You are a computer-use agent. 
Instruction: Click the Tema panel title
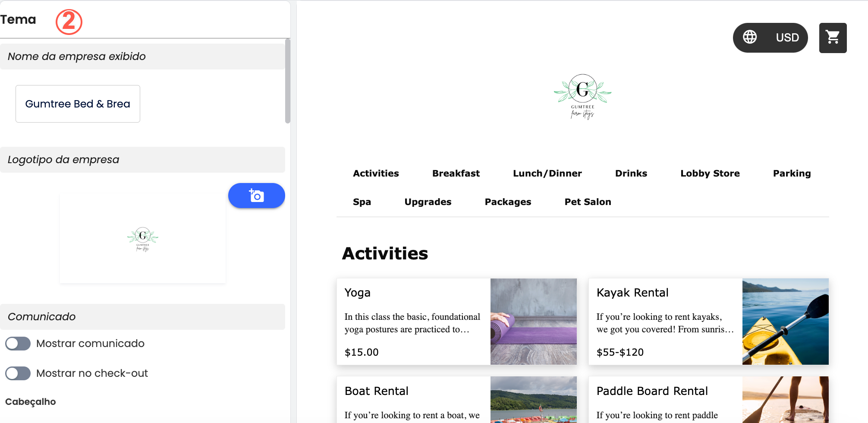tap(18, 19)
